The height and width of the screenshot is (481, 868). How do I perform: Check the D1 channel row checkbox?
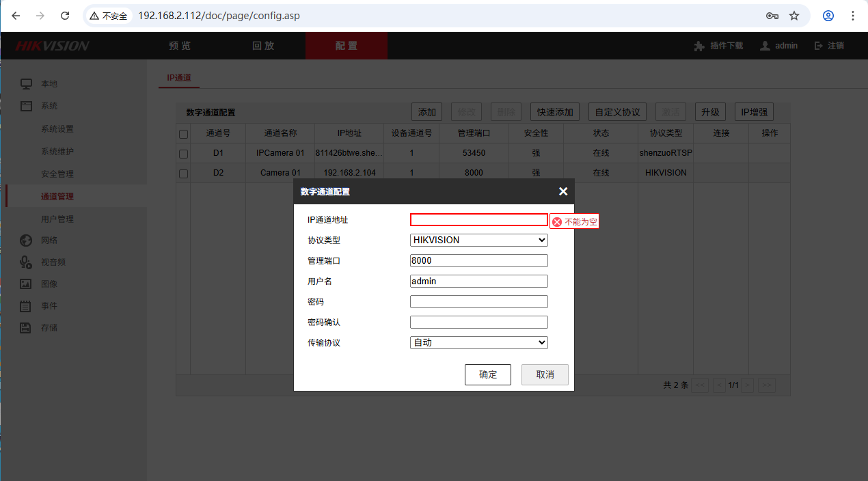pyautogui.click(x=183, y=154)
